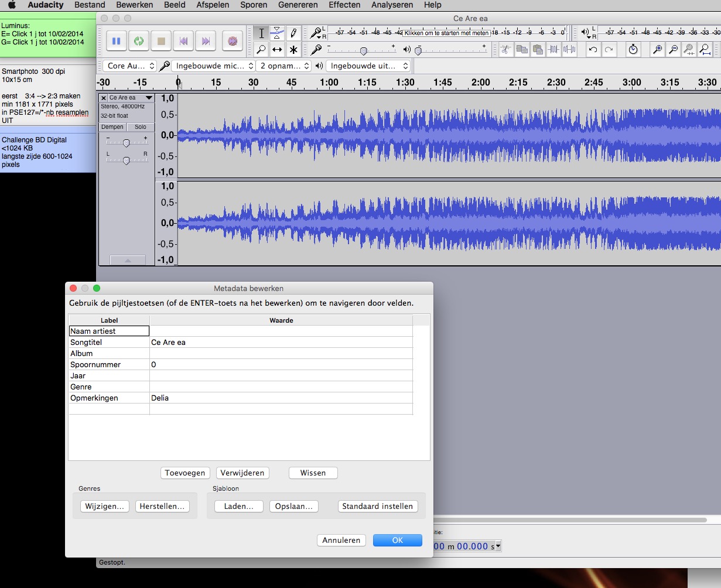Click the recording meter microphone icon
The height and width of the screenshot is (588, 721).
click(x=316, y=33)
